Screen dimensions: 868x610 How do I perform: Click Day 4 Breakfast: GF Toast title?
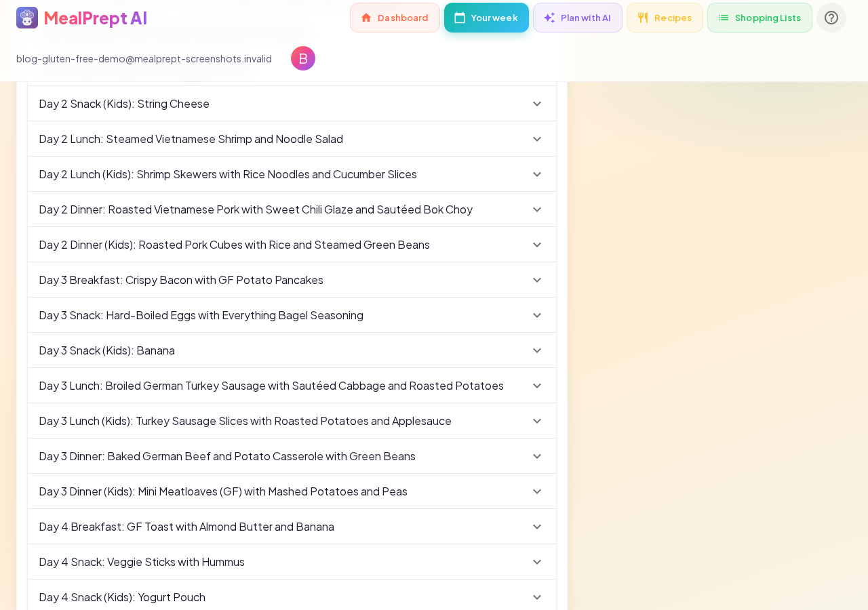(186, 527)
